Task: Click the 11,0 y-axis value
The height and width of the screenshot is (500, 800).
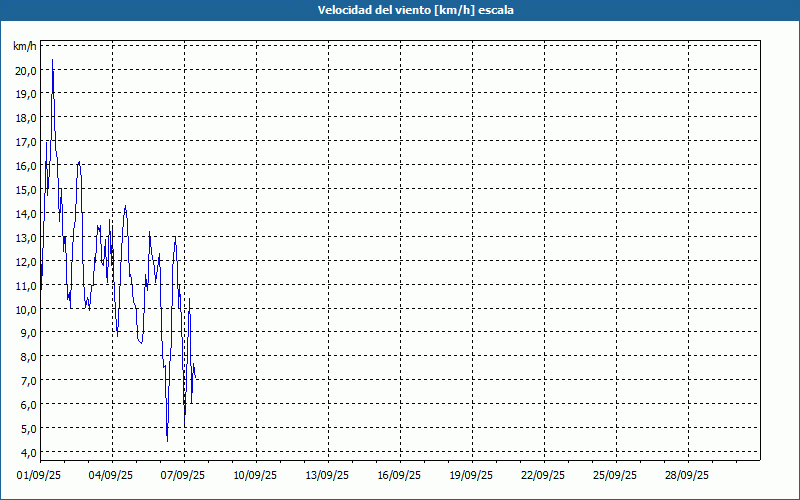Action: [x=26, y=286]
